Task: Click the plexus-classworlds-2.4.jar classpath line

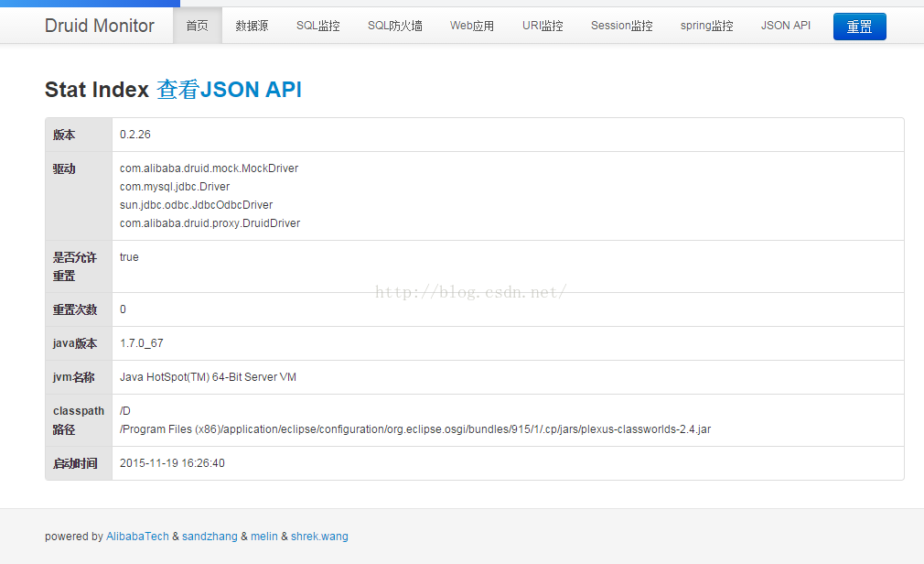Action: click(x=414, y=428)
